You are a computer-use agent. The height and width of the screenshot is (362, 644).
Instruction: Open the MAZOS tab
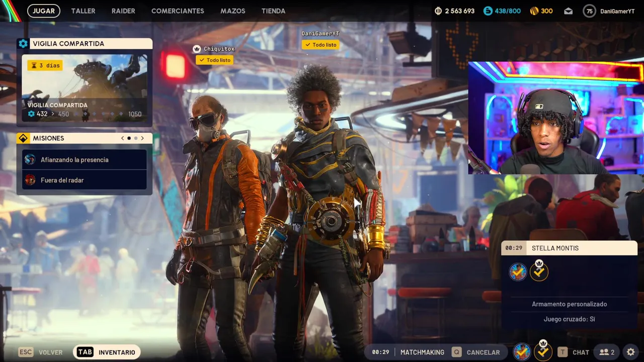tap(232, 11)
